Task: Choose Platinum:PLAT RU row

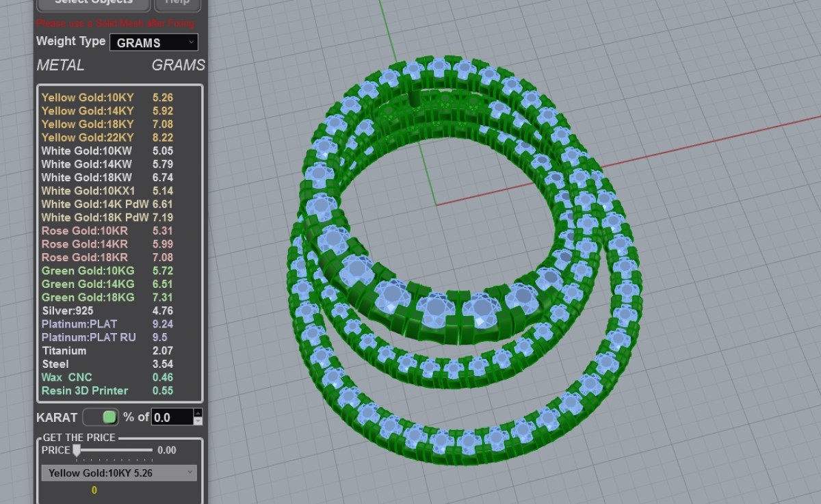Action: coord(88,337)
